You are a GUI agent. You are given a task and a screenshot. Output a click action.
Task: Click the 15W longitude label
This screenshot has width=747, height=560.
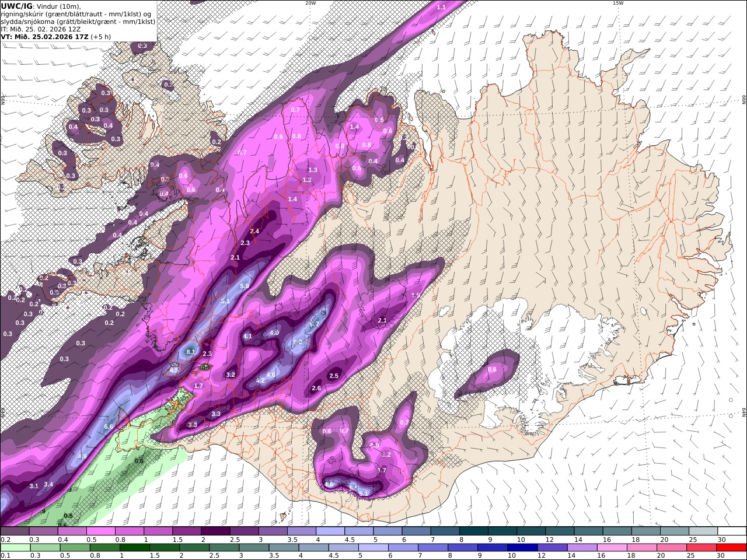[618, 3]
